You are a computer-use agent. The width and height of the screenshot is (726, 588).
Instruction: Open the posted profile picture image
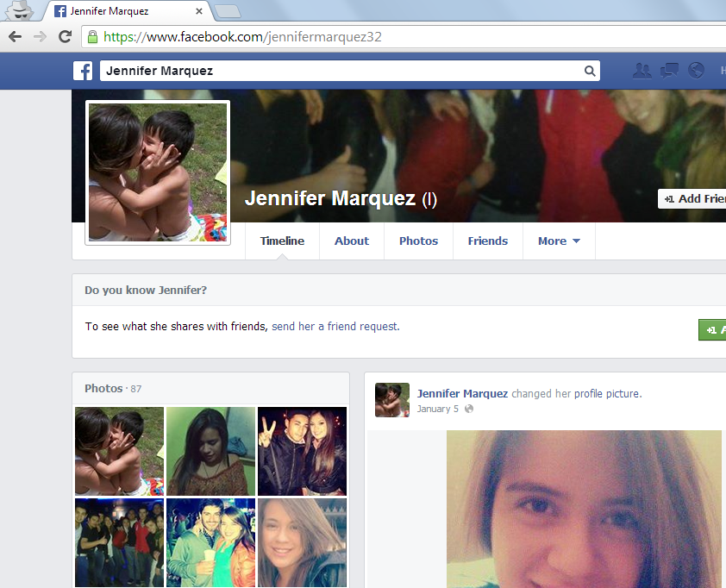pos(584,510)
